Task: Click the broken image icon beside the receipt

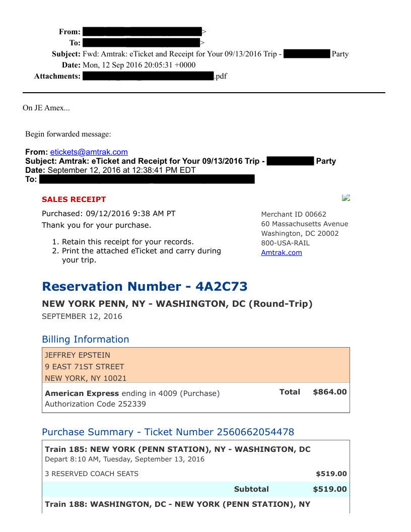Action: coord(346,198)
